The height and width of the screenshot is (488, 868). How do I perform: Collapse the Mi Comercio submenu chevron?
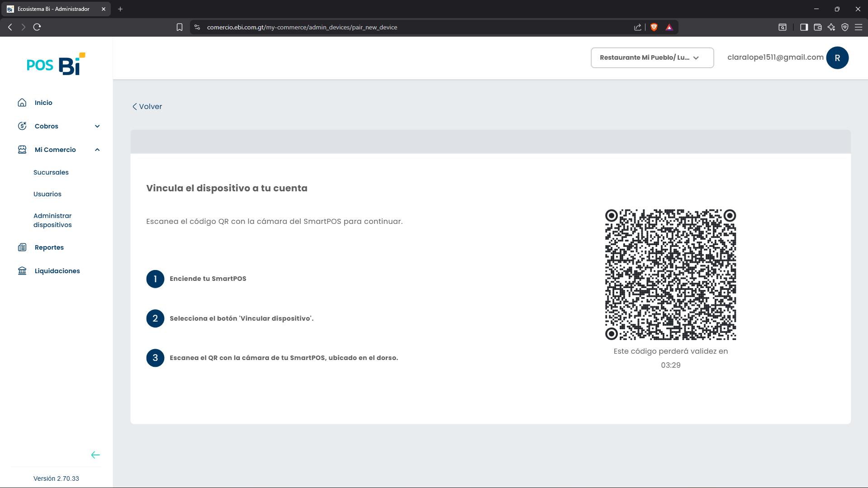click(x=97, y=150)
